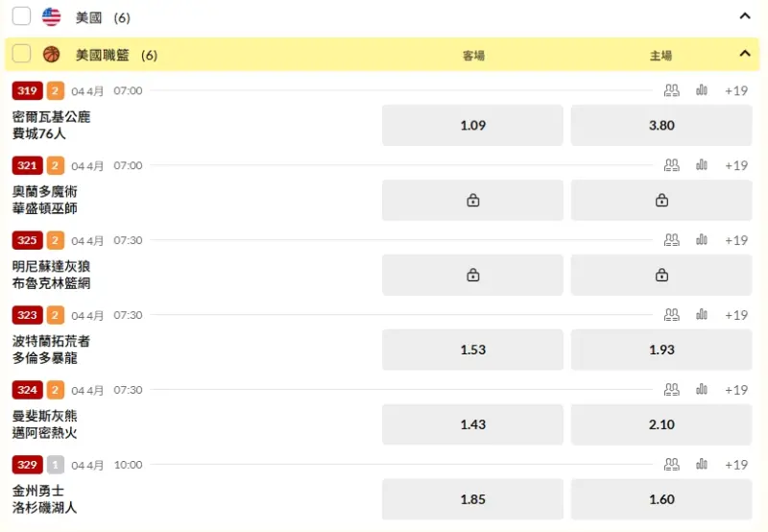Screen dimensions: 768x532
Task: Open statistics chart icon for match 321
Action: pos(702,165)
